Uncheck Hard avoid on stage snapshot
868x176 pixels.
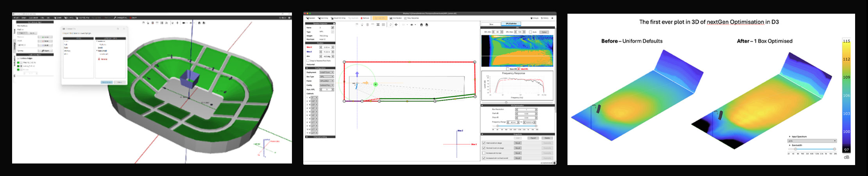pyautogui.click(x=484, y=143)
